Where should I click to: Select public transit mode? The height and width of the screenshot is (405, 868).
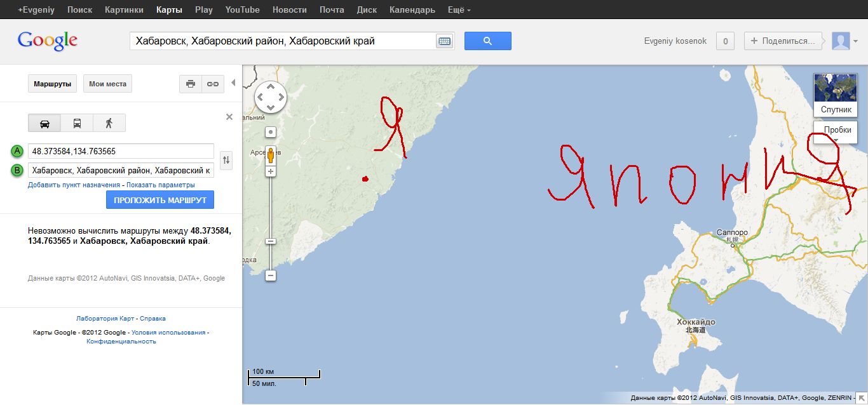(x=77, y=123)
